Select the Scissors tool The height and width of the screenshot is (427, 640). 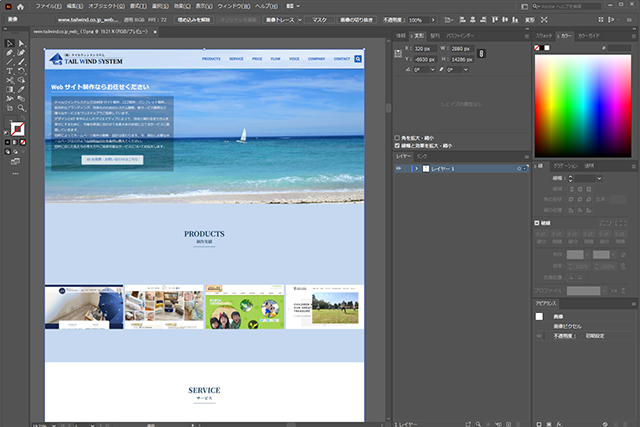[x=9, y=80]
